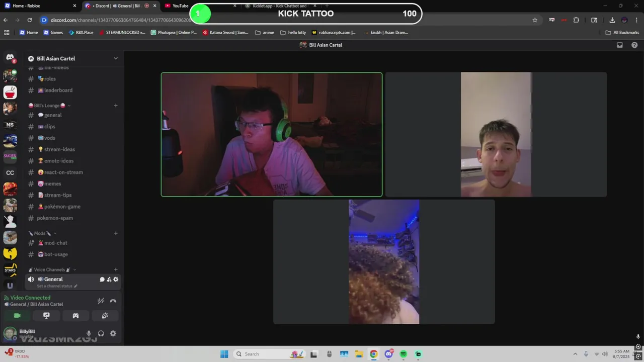The image size is (644, 362).
Task: Open Photopea bookmark
Action: click(174, 32)
